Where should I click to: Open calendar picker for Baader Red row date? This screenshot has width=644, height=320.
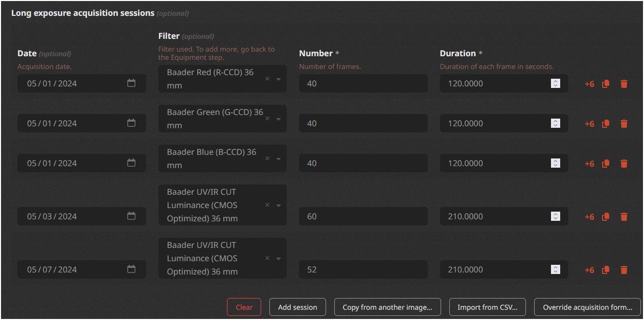click(x=131, y=83)
